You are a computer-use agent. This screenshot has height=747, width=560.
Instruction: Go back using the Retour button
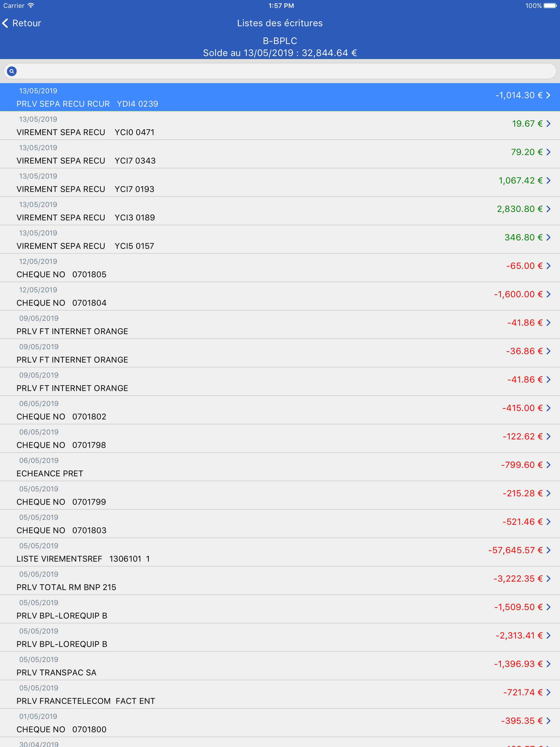click(x=22, y=23)
